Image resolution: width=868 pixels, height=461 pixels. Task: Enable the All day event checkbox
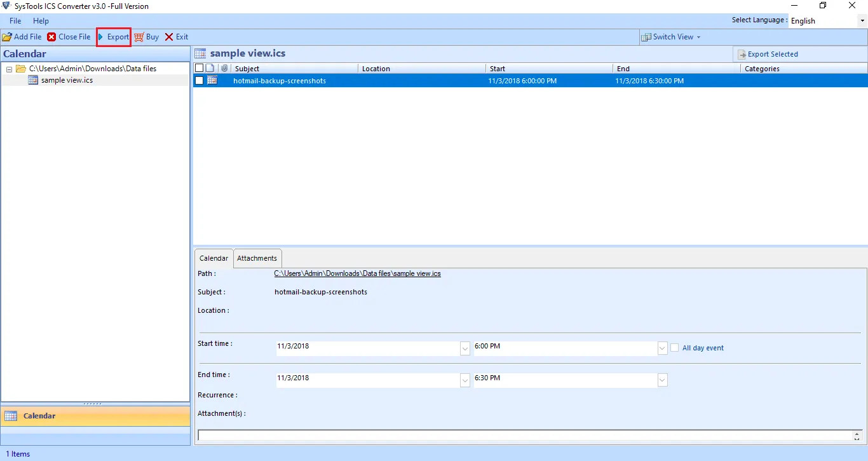[x=675, y=348]
